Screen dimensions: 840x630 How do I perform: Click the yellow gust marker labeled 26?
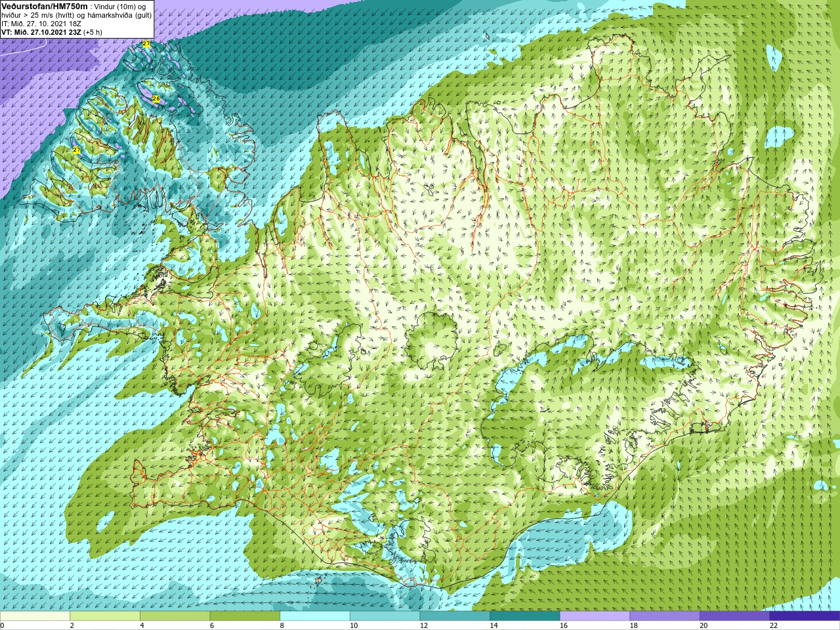click(156, 99)
